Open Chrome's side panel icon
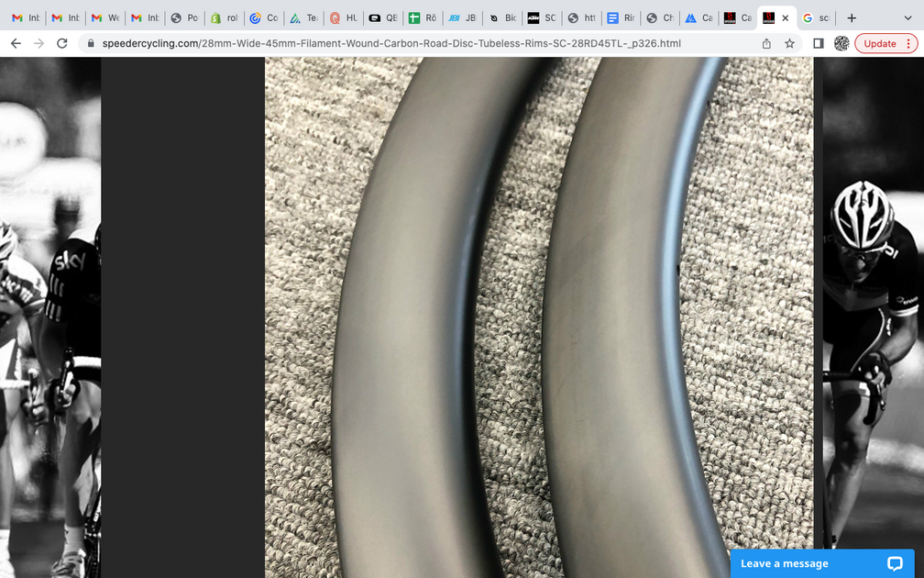Screen dimensions: 924x578 816,43
